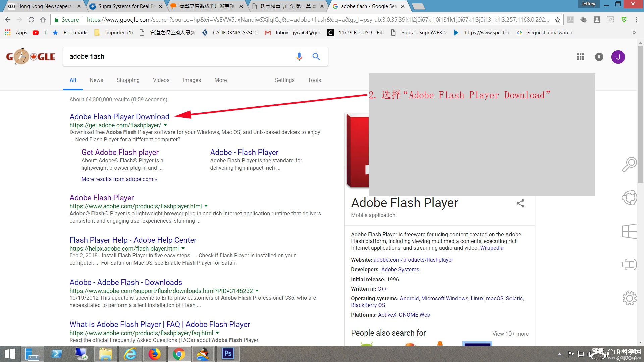Open the Settings search menu
This screenshot has height=362, width=644.
285,80
